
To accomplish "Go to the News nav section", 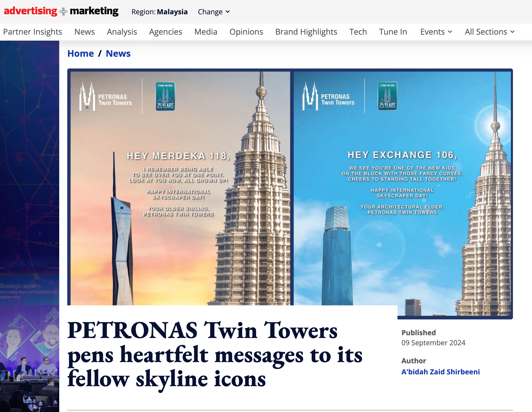I will (x=85, y=32).
